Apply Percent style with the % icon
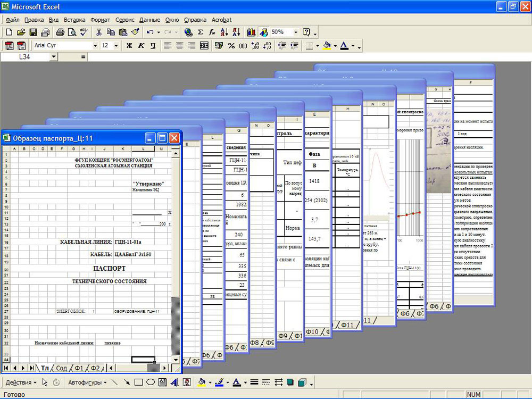This screenshot has width=532, height=399. pos(231,45)
